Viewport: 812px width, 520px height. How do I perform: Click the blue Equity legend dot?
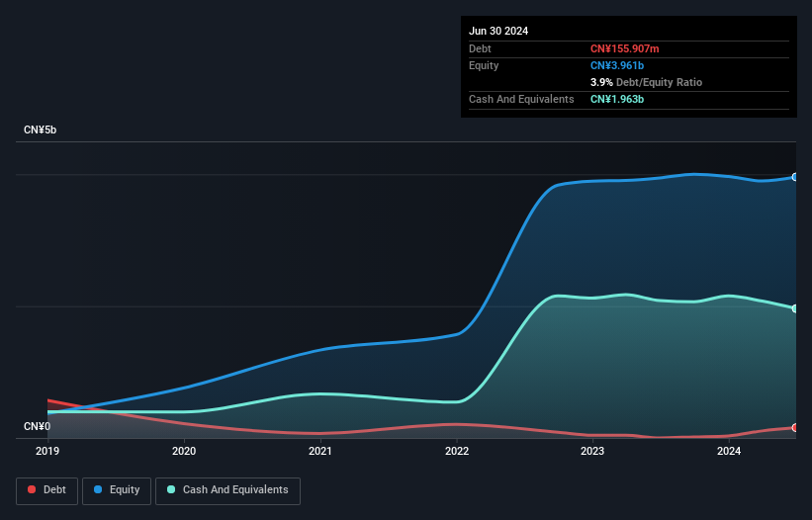[x=98, y=489]
